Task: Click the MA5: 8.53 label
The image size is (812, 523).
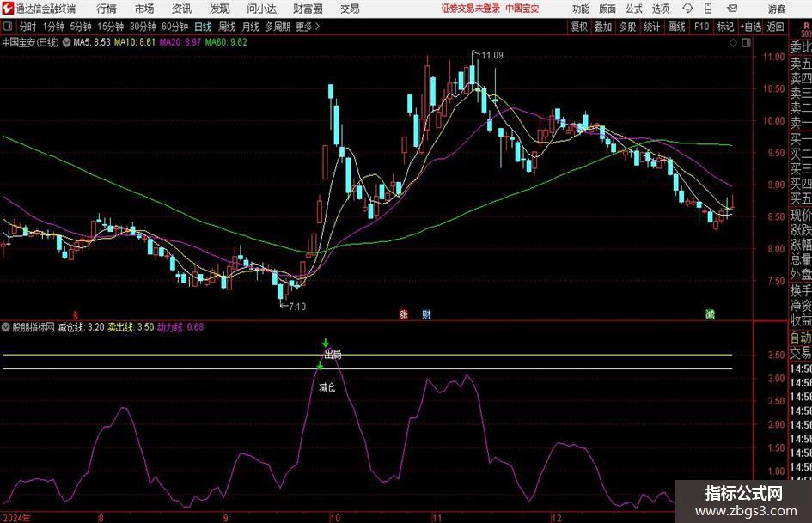Action: click(x=92, y=42)
